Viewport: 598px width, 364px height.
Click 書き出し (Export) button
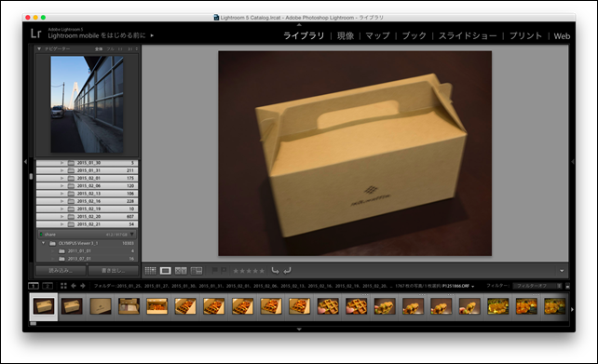pos(114,271)
